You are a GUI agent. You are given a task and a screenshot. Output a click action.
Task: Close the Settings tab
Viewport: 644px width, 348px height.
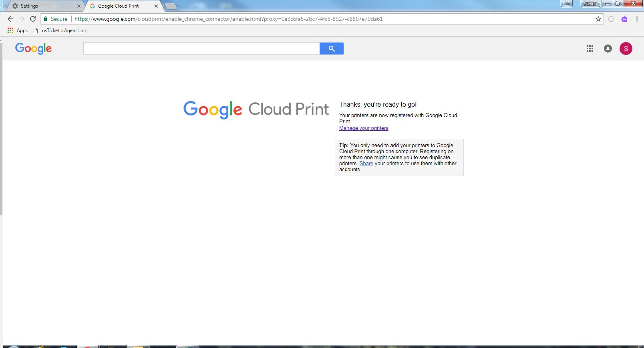(79, 6)
